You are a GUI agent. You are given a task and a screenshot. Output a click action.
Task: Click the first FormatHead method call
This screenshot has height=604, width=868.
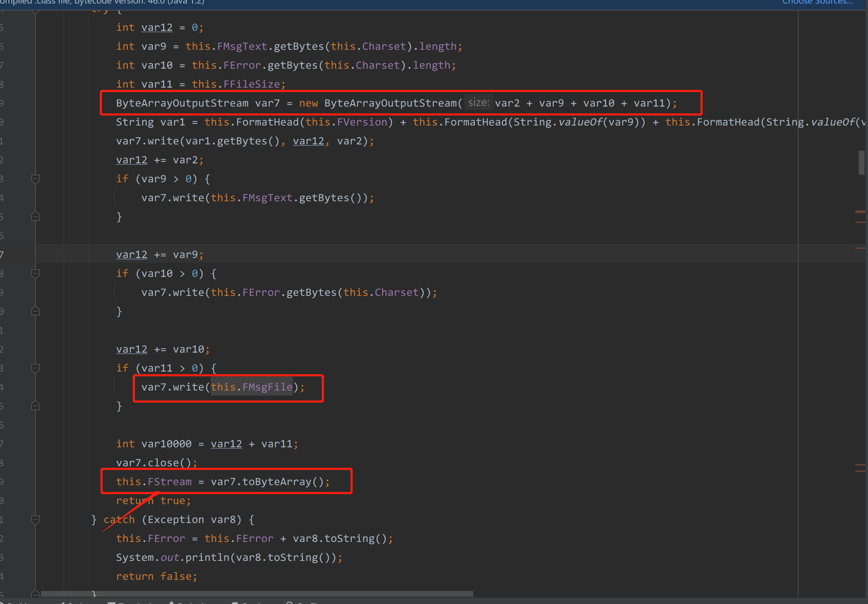pos(267,122)
